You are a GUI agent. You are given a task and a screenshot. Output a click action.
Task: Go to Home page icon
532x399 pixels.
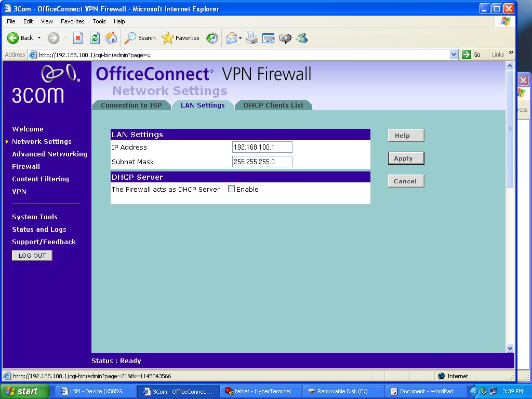click(111, 38)
